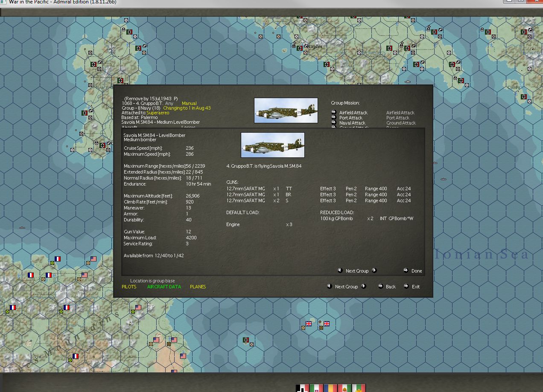Viewport: 543px width, 392px height.
Task: Select German flag at screen bottom
Action: (x=302, y=388)
